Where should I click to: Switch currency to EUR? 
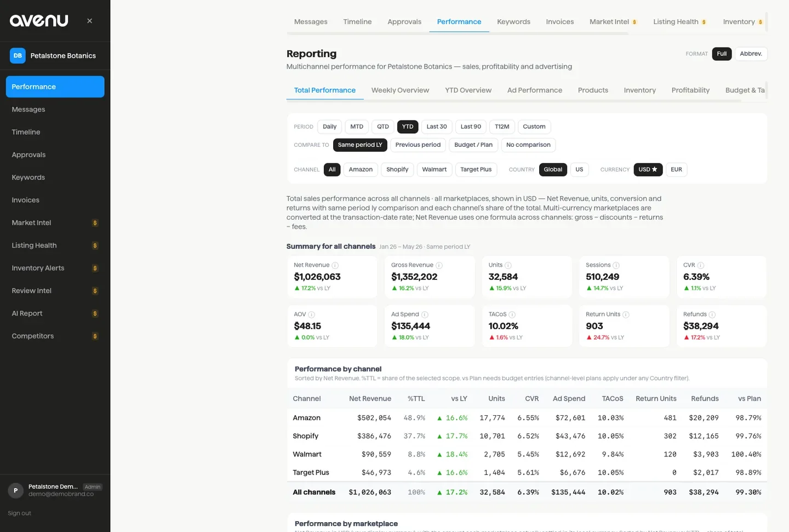tap(676, 170)
